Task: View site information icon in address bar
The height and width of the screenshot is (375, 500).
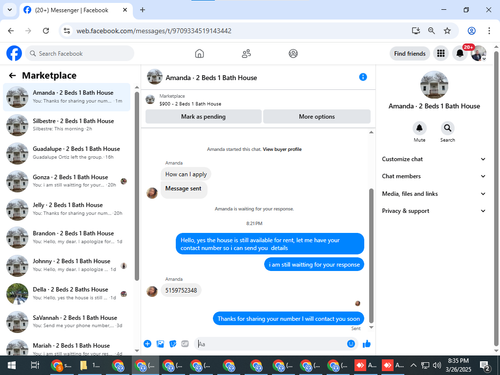Action: click(x=67, y=31)
